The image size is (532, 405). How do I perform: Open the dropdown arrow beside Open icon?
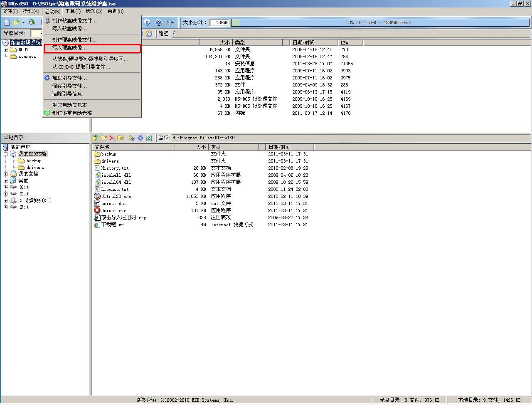23,22
